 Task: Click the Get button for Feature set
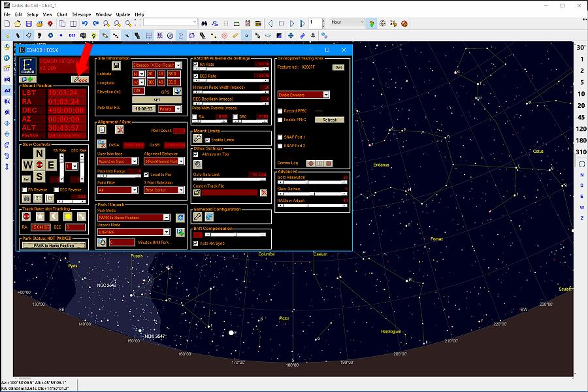pos(338,67)
